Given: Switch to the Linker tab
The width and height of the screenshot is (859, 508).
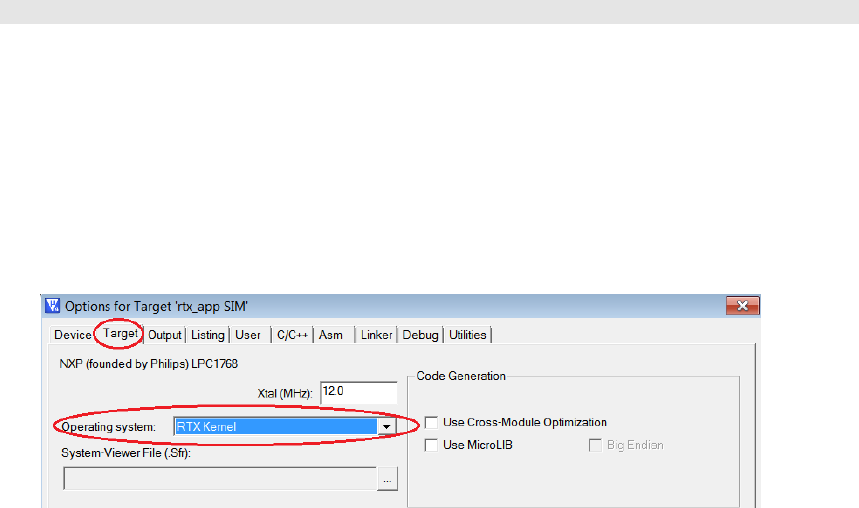Looking at the screenshot, I should pyautogui.click(x=376, y=335).
